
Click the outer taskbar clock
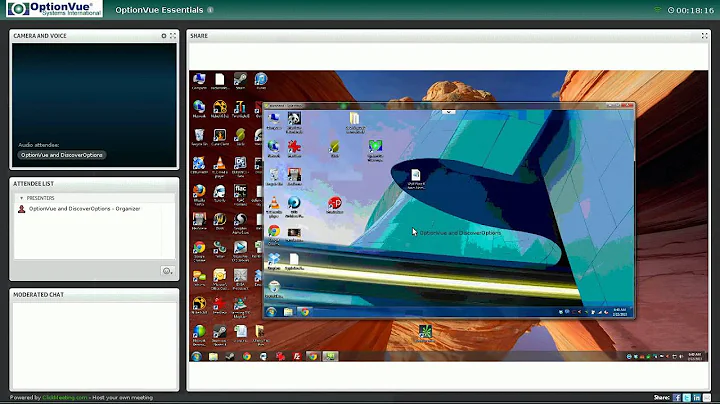pos(694,357)
